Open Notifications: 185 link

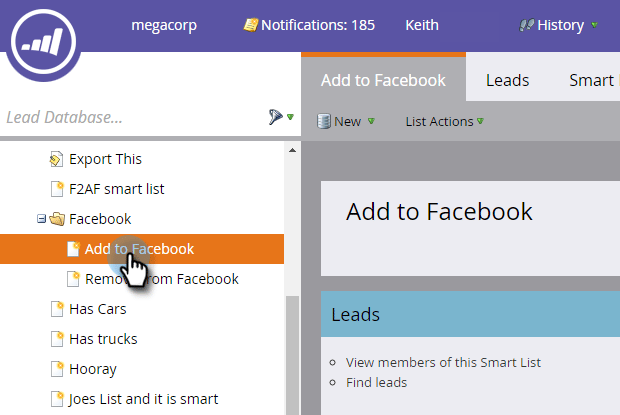318,25
